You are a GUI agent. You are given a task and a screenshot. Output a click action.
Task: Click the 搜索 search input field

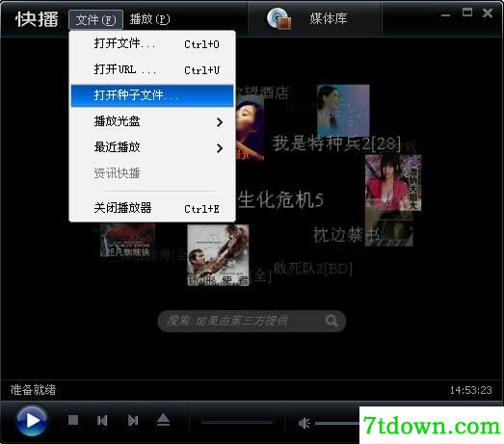click(x=252, y=321)
